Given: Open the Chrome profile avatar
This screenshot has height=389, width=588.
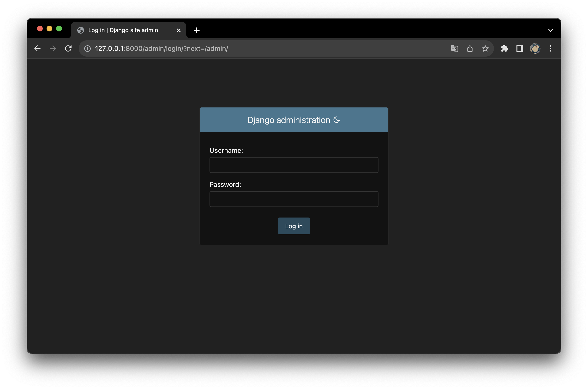Looking at the screenshot, I should 535,48.
